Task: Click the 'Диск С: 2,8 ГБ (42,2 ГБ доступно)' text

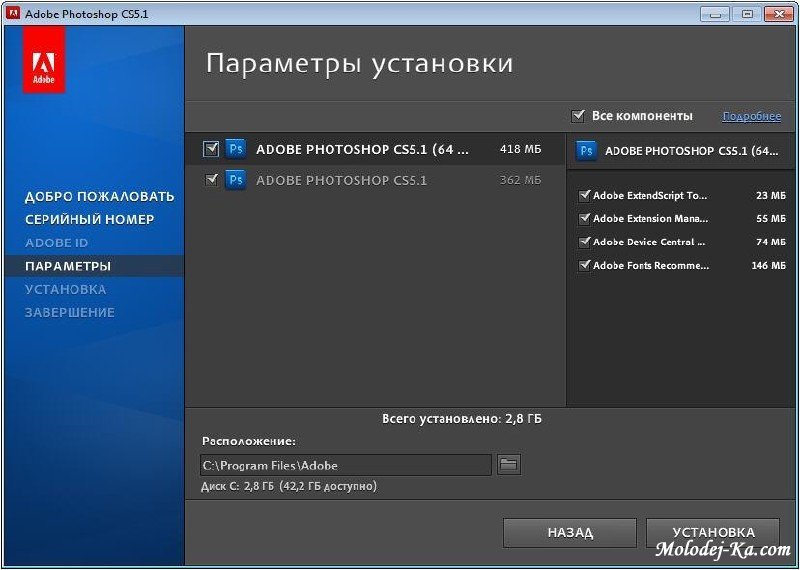Action: point(289,486)
